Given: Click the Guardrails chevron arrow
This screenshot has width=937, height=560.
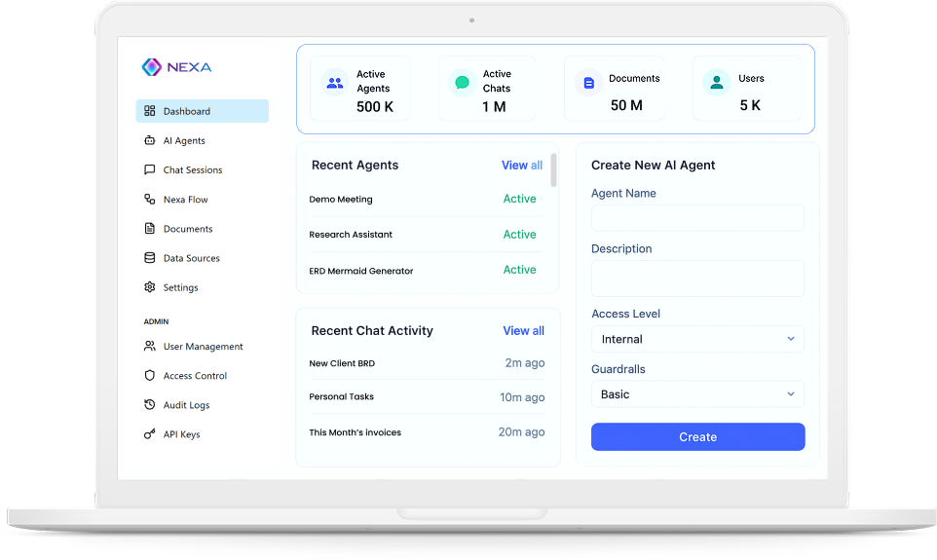Looking at the screenshot, I should pyautogui.click(x=791, y=393).
